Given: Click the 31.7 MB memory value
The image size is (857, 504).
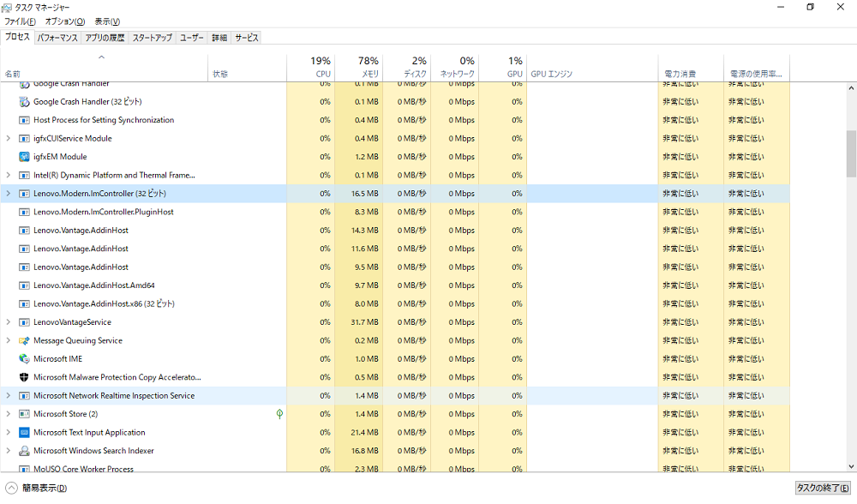Looking at the screenshot, I should click(x=364, y=322).
